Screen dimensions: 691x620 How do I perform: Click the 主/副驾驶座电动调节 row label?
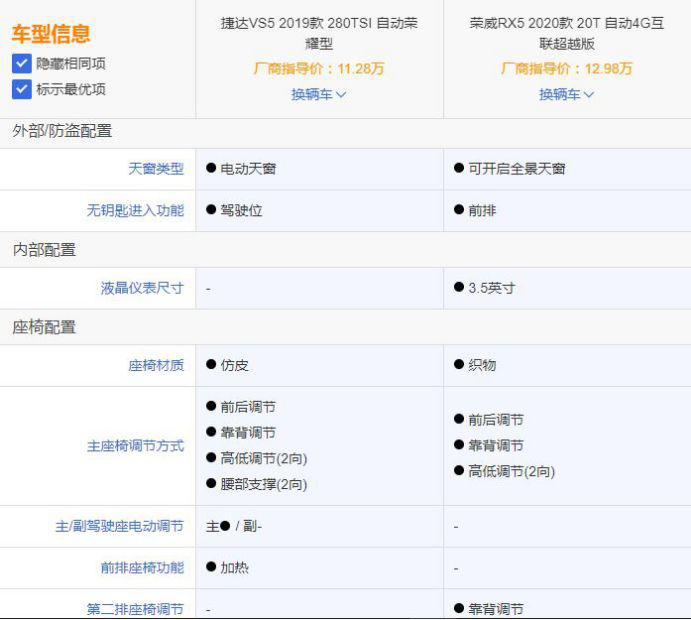(x=119, y=526)
